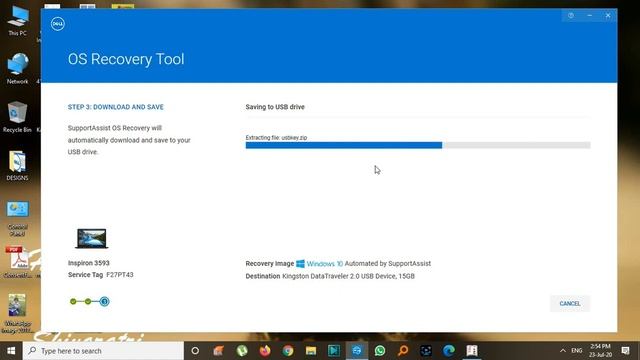The height and width of the screenshot is (360, 640).
Task: Click the Dell logo in the header
Action: (x=58, y=24)
